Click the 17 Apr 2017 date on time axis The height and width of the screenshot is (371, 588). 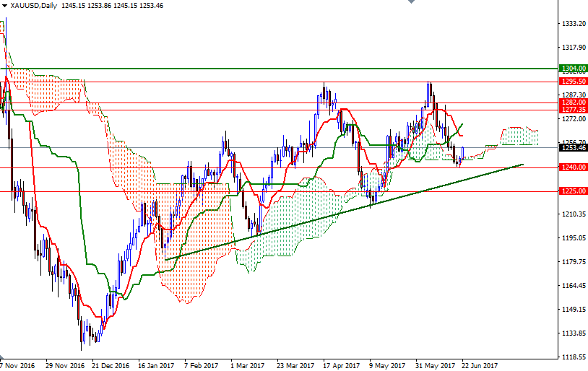click(x=340, y=365)
